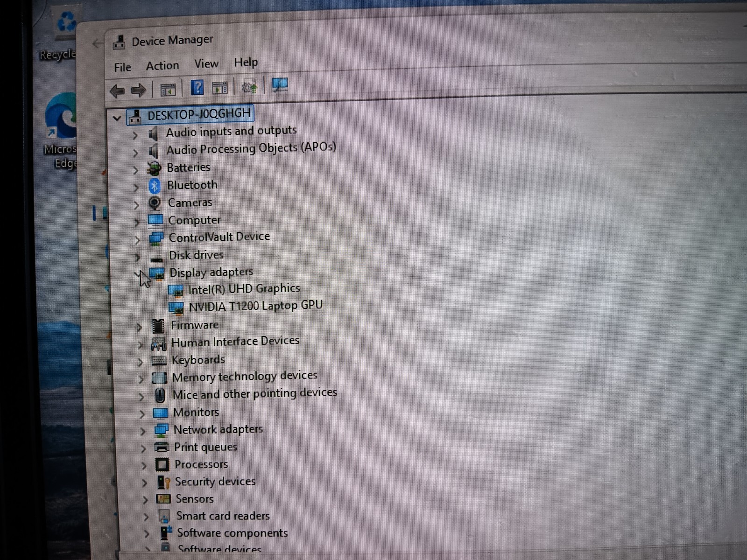
Task: Select the NVIDIA T1200 Laptop GPU text
Action: pos(256,306)
